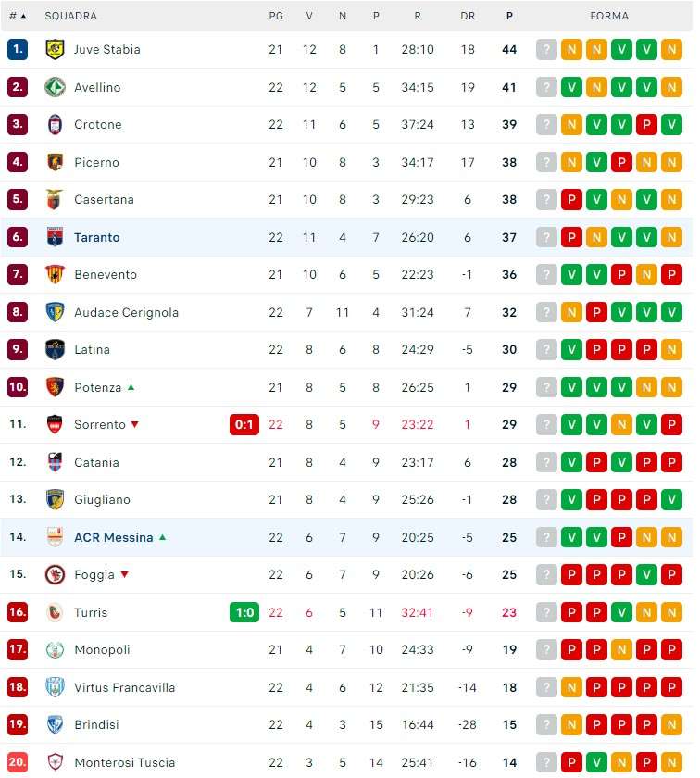Viewport: 700px width, 778px height.
Task: Open the Taranto team page
Action: (x=97, y=238)
